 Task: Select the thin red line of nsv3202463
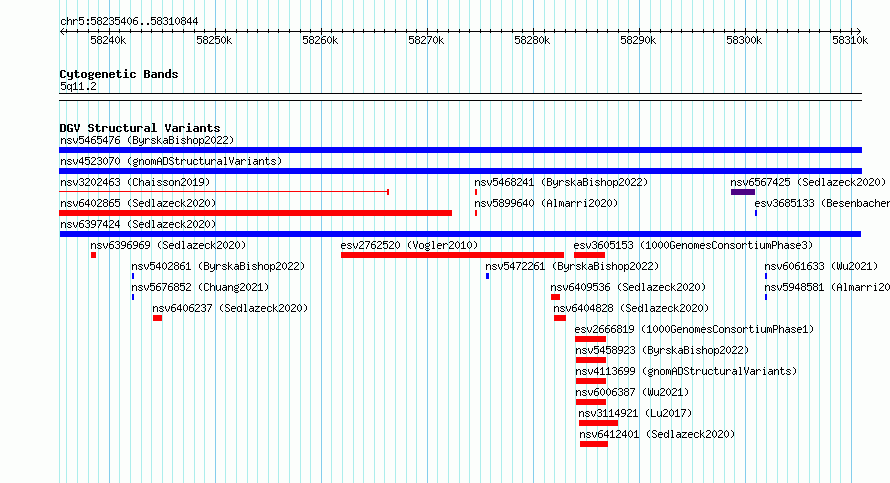click(x=224, y=192)
